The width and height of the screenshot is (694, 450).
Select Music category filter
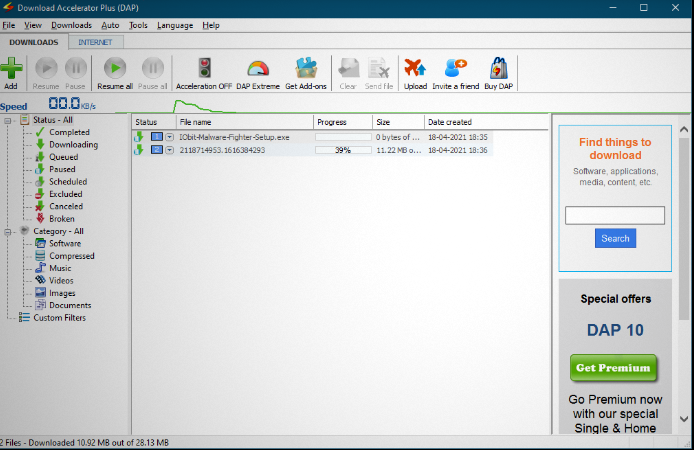pos(60,268)
